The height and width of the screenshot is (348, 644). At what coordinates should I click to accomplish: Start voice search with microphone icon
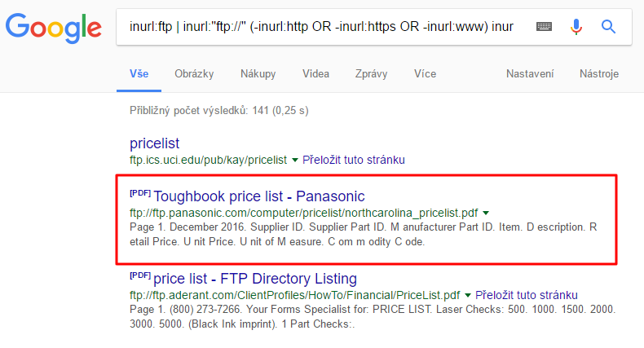click(x=576, y=27)
